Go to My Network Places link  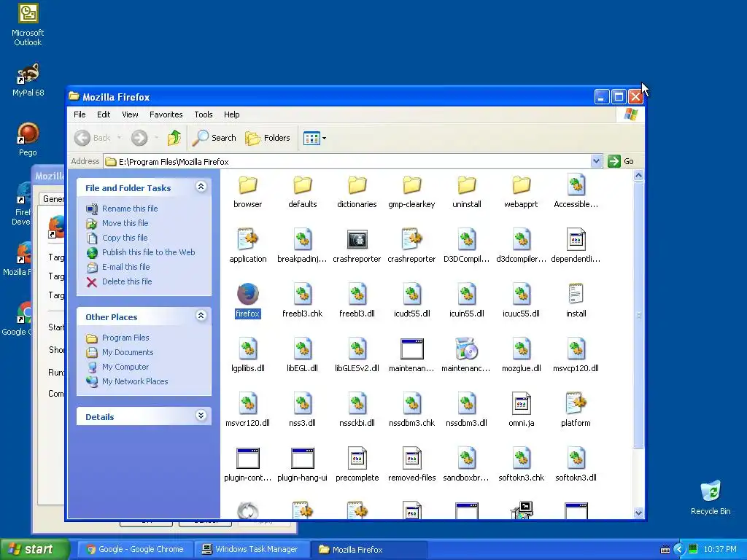click(135, 381)
